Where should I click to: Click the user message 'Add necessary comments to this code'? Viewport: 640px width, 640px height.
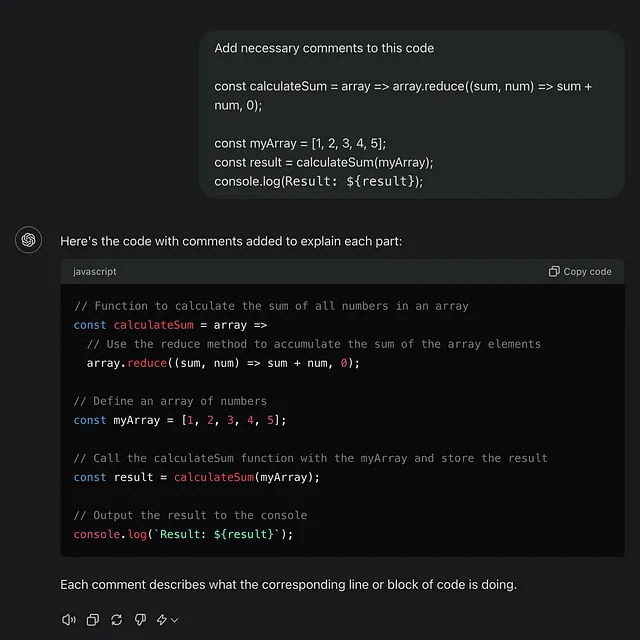click(324, 48)
